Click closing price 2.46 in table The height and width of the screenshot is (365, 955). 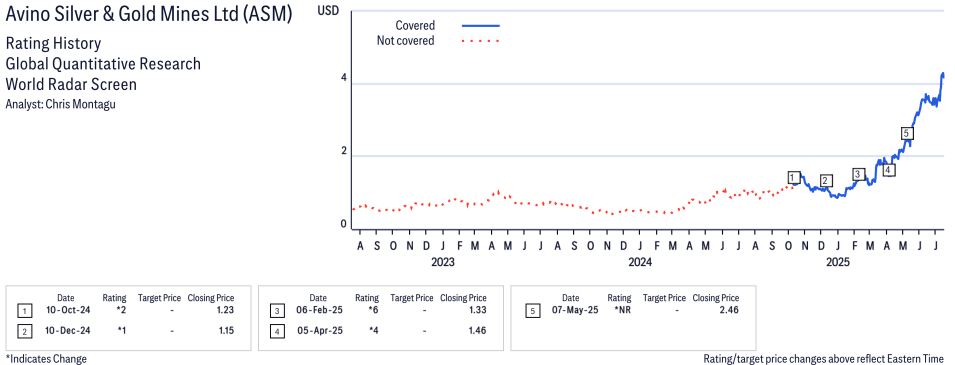click(730, 310)
